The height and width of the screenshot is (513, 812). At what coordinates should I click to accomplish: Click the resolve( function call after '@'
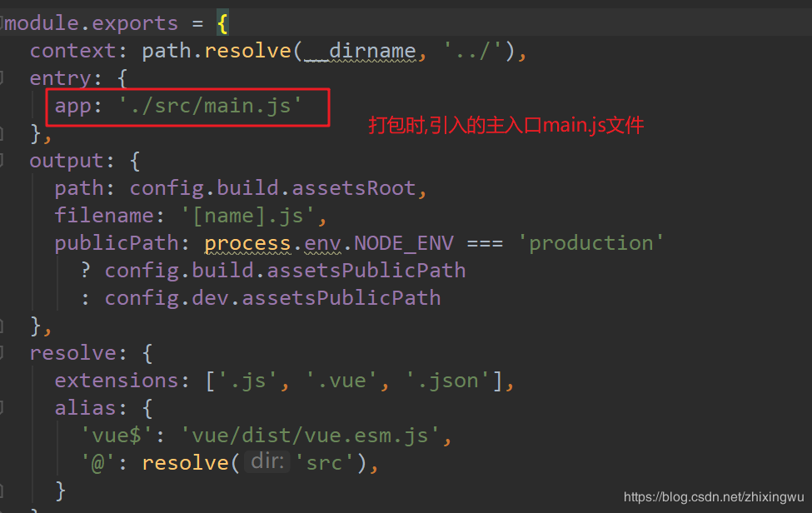coord(191,463)
